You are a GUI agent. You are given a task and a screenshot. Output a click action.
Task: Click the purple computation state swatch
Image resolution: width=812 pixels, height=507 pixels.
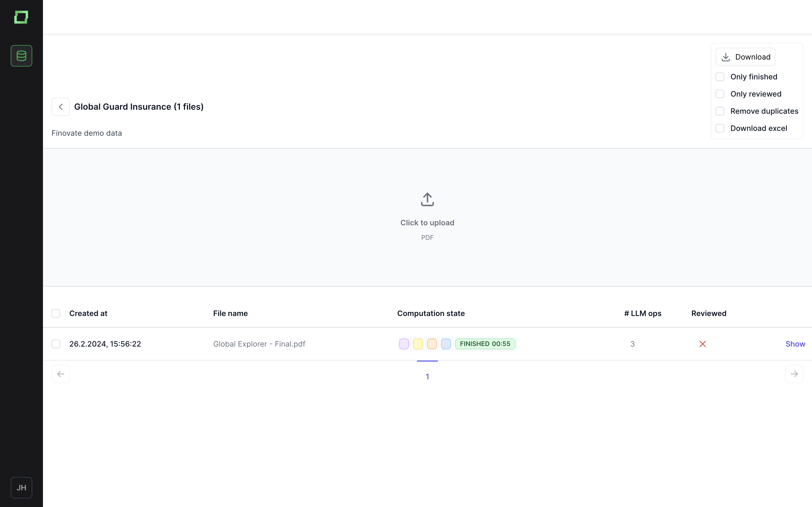pyautogui.click(x=404, y=344)
